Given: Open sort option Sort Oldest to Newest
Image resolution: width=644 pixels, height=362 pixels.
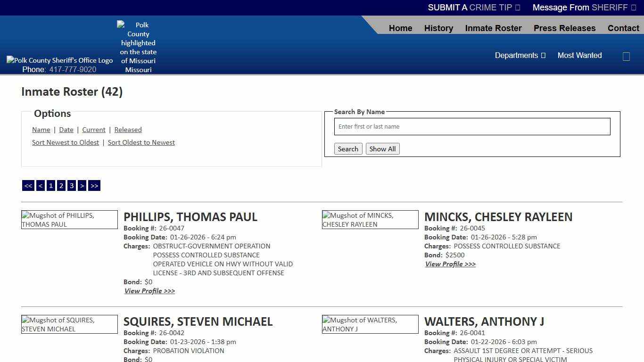Looking at the screenshot, I should (x=141, y=142).
